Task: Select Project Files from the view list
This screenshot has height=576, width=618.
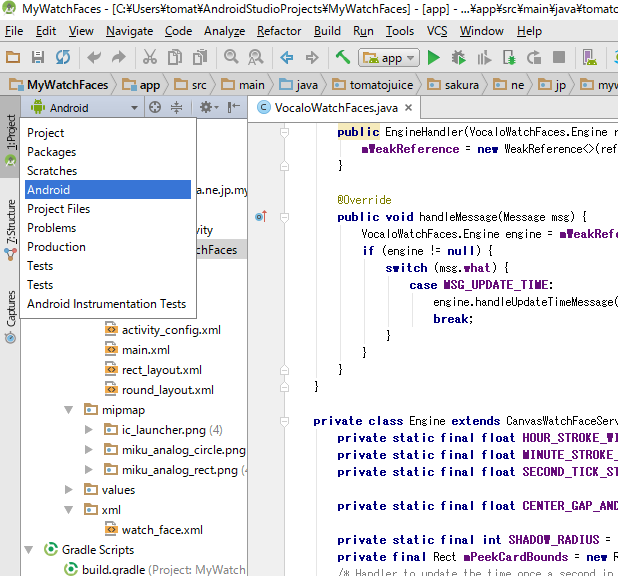Action: tap(58, 209)
